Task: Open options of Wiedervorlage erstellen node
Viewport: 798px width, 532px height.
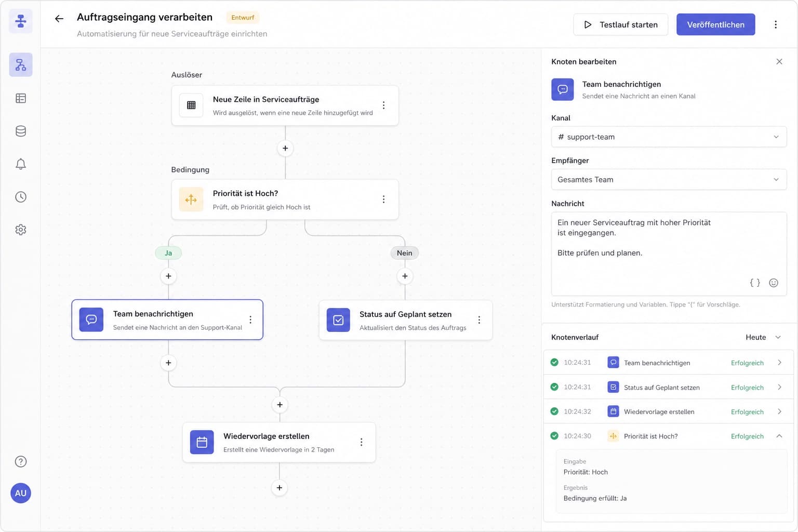Action: pos(361,442)
